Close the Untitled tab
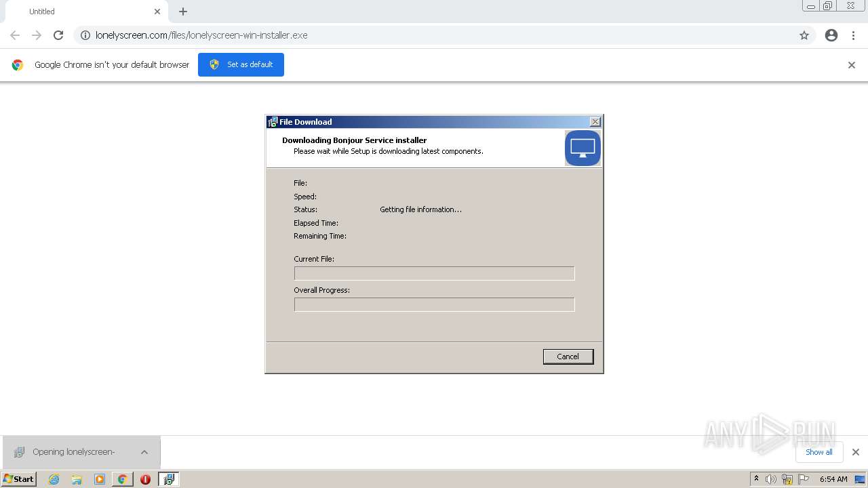Screen dimensions: 868x488 157,12
